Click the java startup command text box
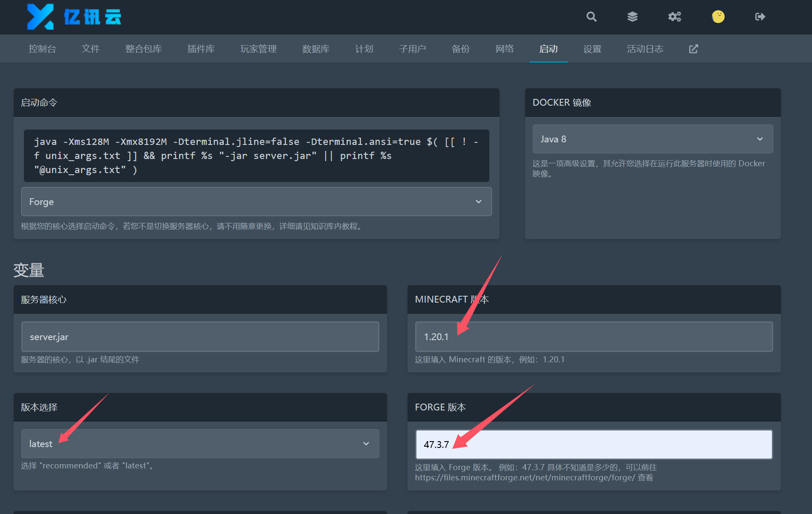812x514 pixels. [257, 156]
